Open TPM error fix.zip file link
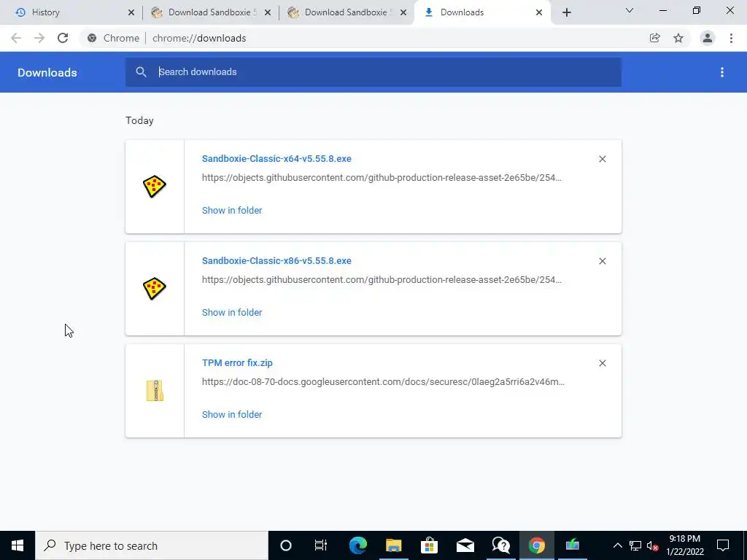The height and width of the screenshot is (560, 747). coord(237,363)
